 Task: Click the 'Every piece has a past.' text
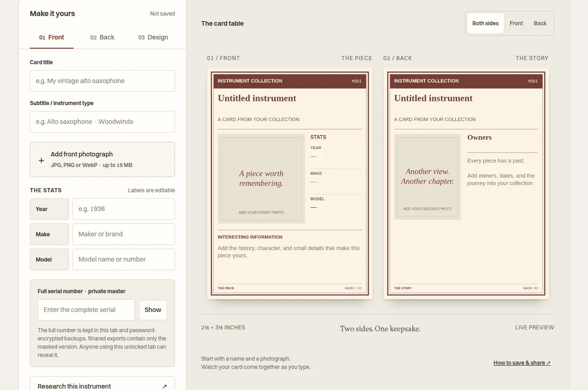(496, 161)
